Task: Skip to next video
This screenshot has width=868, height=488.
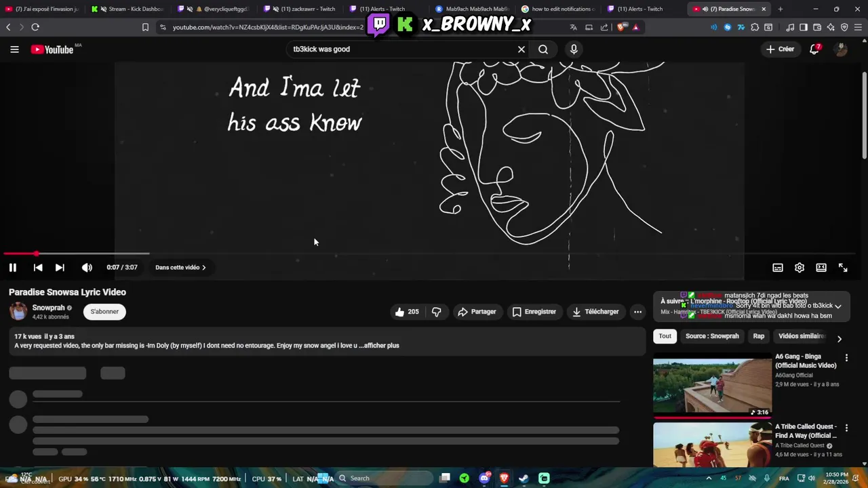Action: click(60, 268)
